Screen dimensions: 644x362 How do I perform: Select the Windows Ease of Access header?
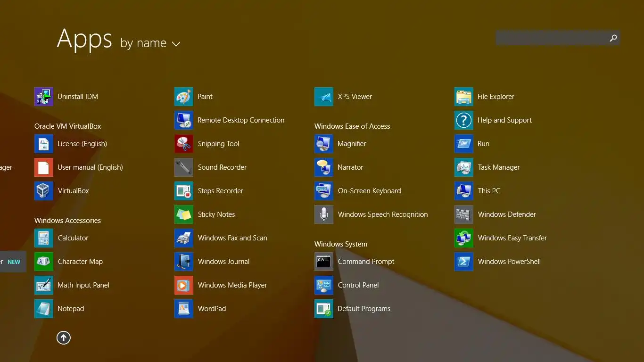[x=352, y=126]
